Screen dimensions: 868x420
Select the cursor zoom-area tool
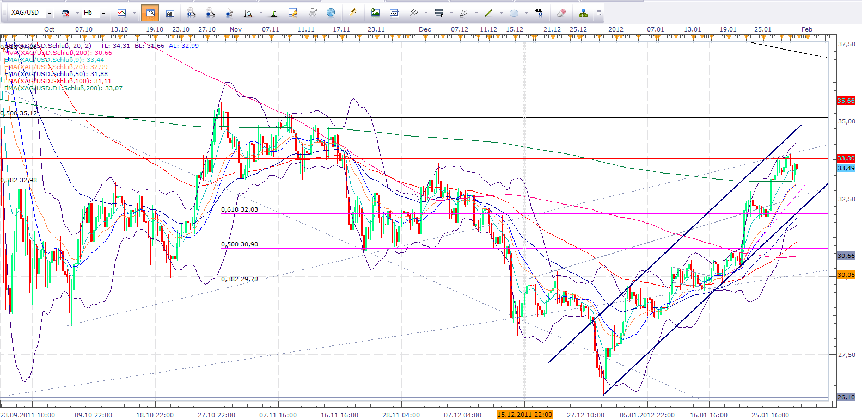229,13
